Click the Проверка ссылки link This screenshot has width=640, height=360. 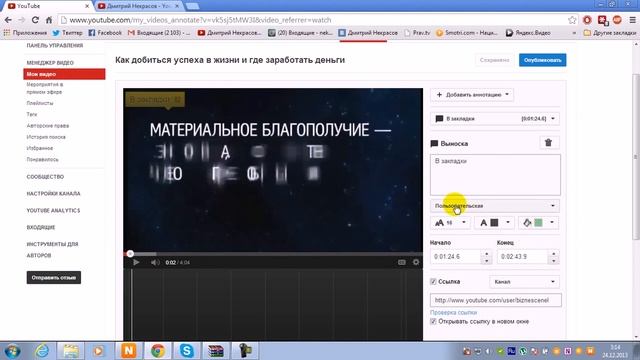coord(453,312)
